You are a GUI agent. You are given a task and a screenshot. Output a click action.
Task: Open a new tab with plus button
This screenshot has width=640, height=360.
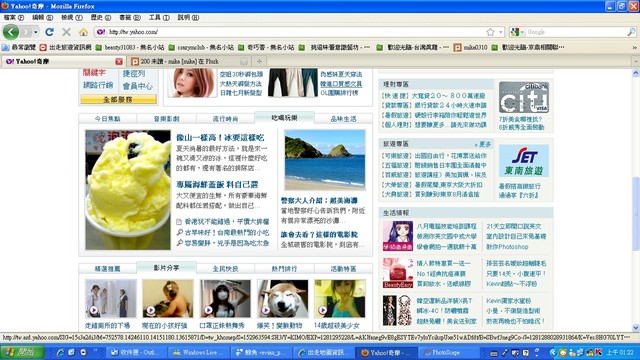[x=259, y=61]
